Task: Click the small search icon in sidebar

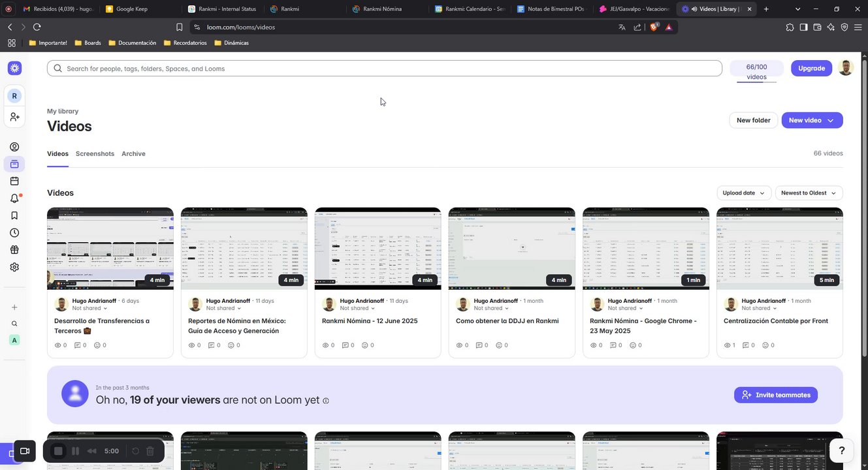Action: tap(14, 324)
